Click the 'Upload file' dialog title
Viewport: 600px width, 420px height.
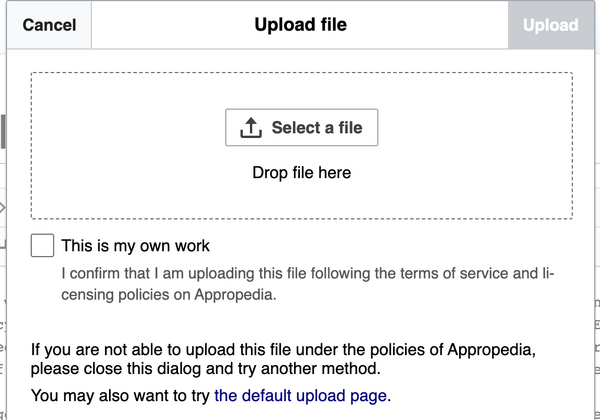pyautogui.click(x=301, y=25)
